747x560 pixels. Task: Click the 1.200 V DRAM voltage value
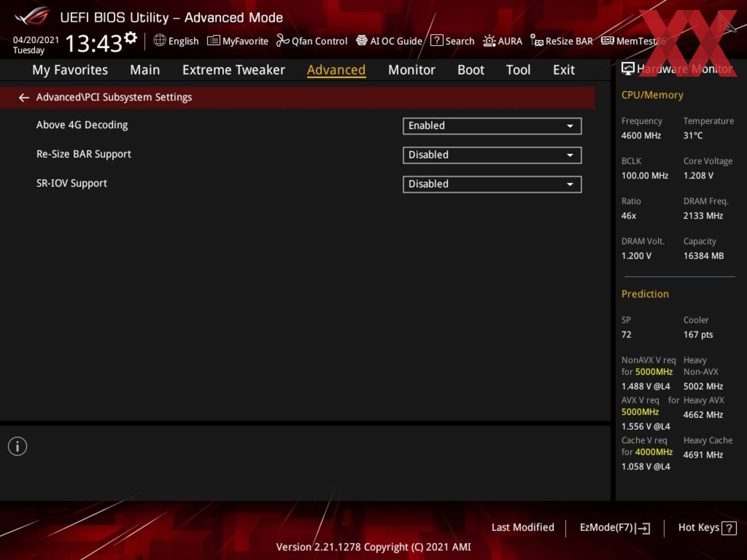(636, 256)
